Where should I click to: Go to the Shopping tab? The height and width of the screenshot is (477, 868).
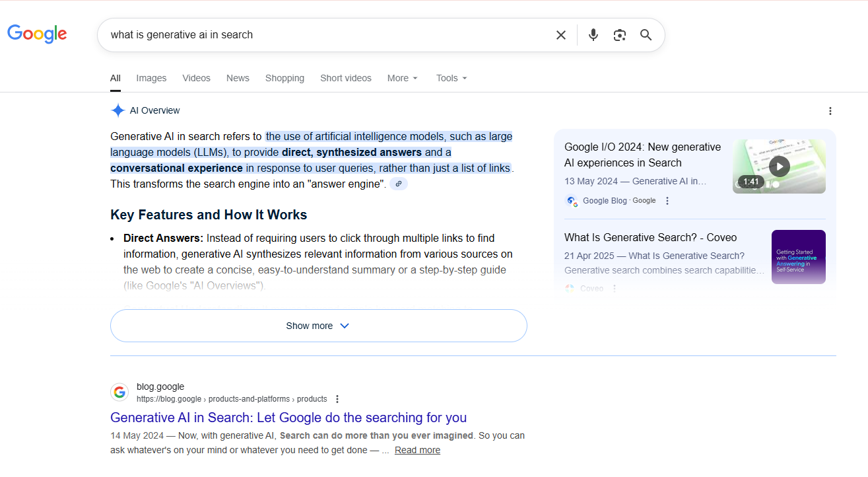[x=284, y=78]
